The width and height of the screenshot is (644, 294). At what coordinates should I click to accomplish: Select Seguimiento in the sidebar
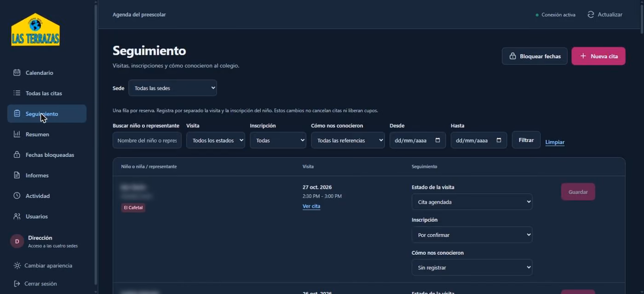(47, 114)
